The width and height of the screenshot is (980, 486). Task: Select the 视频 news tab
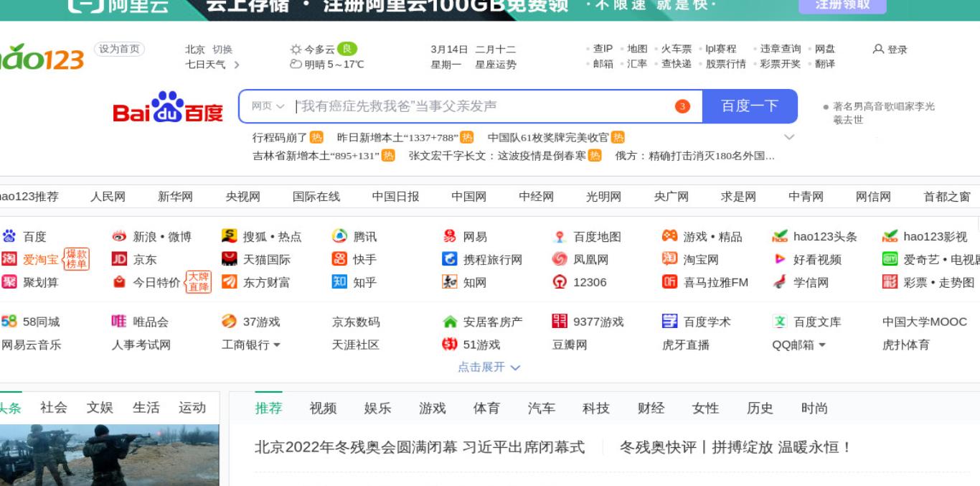click(x=323, y=408)
